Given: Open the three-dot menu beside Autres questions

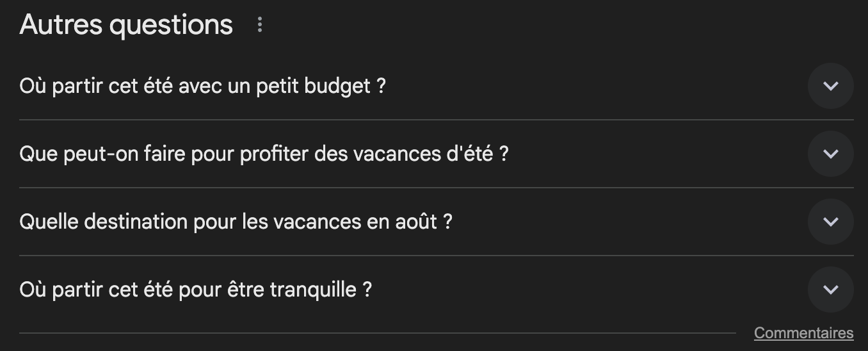Looking at the screenshot, I should coord(259,25).
